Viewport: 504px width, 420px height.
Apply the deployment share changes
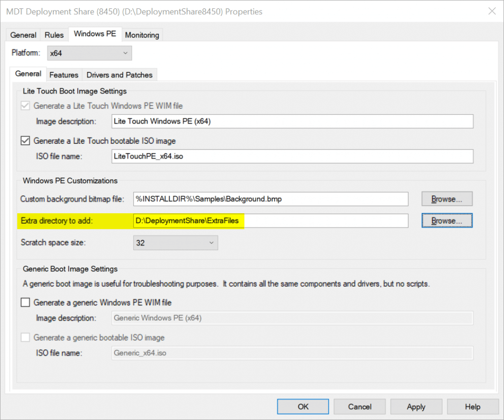[416, 407]
